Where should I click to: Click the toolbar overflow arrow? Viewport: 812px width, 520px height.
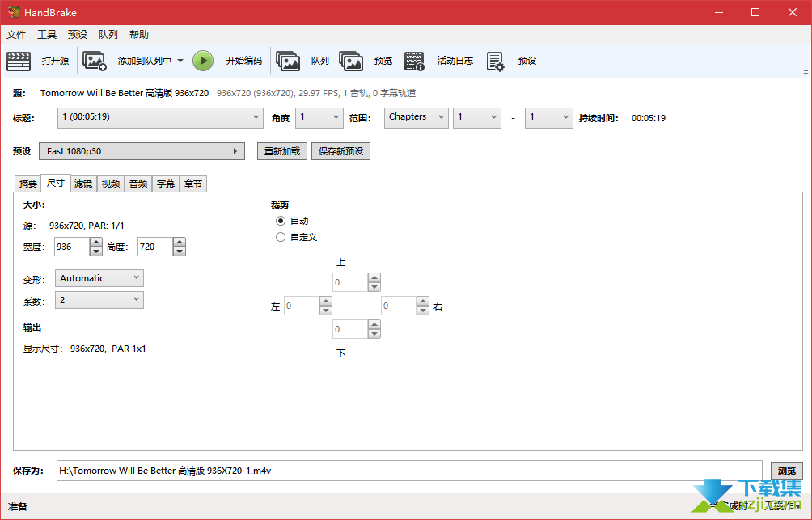806,73
